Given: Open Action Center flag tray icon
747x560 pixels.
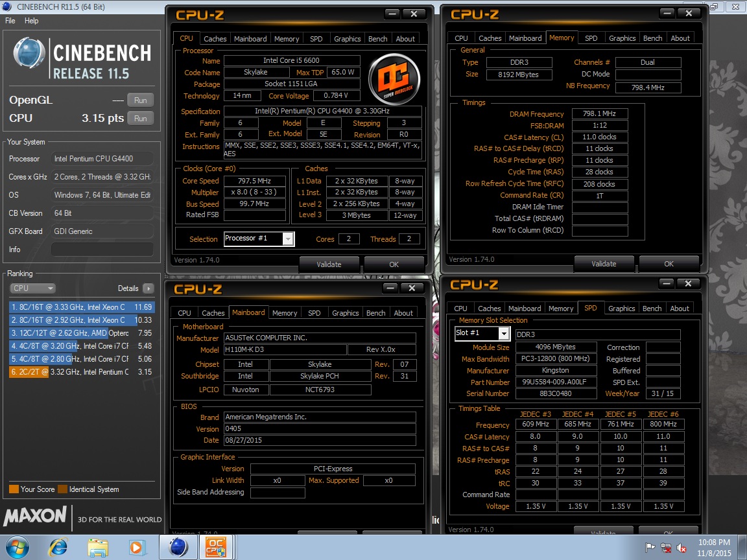Looking at the screenshot, I should click(650, 548).
